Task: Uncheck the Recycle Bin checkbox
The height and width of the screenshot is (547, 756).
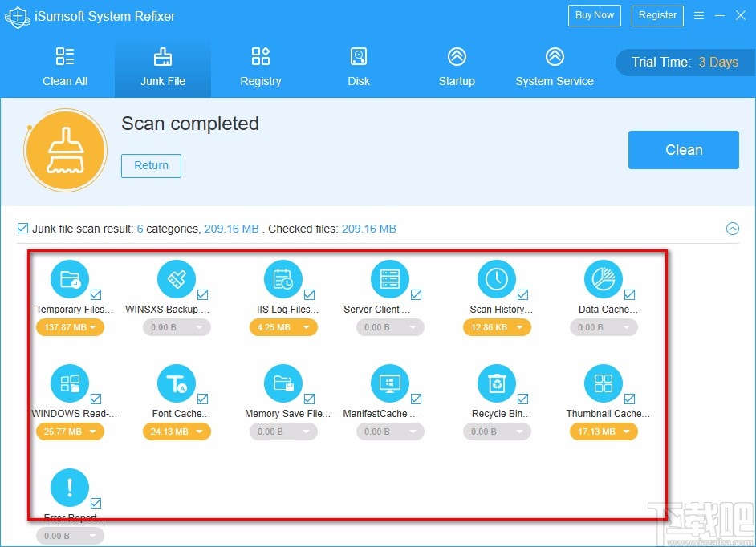Action: 522,399
